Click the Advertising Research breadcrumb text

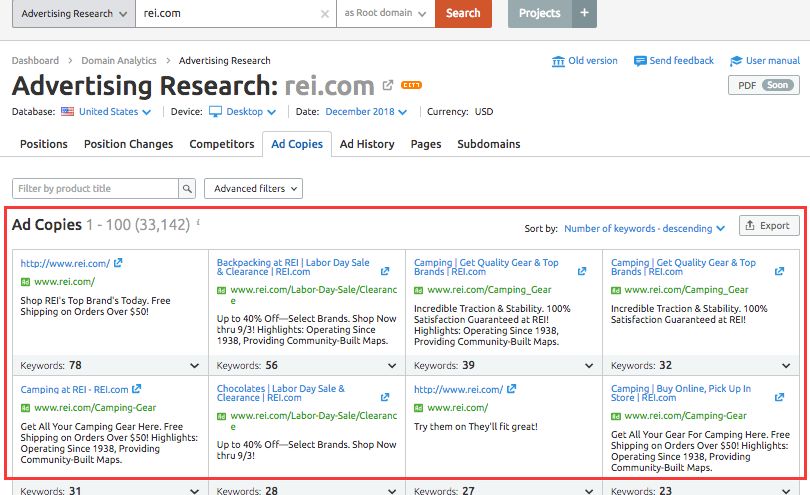click(225, 60)
